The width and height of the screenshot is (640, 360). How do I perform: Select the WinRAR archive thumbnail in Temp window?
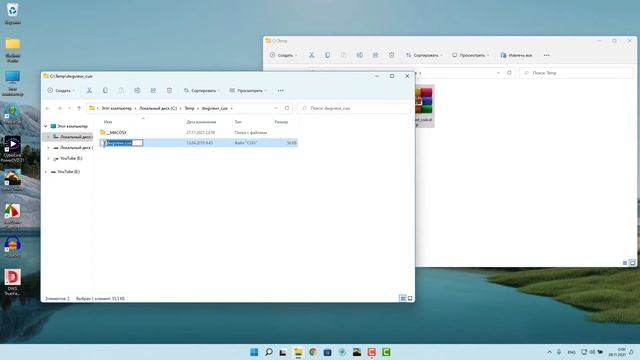[x=424, y=105]
